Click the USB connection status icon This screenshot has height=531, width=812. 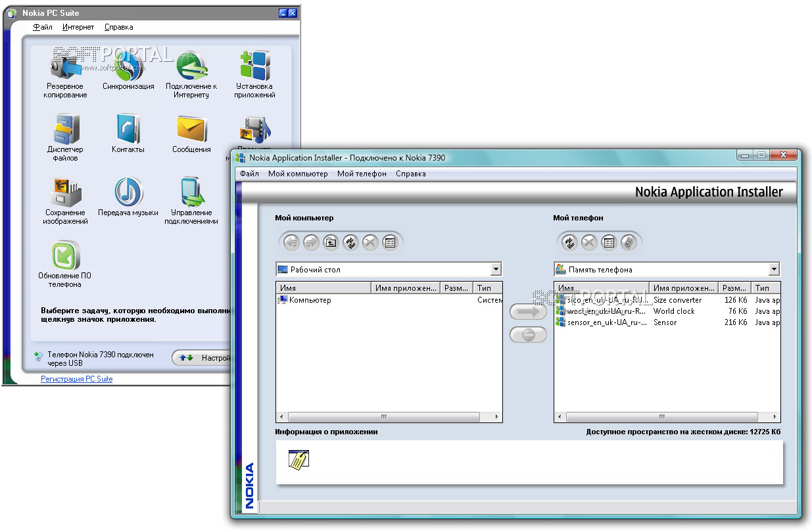pos(39,356)
